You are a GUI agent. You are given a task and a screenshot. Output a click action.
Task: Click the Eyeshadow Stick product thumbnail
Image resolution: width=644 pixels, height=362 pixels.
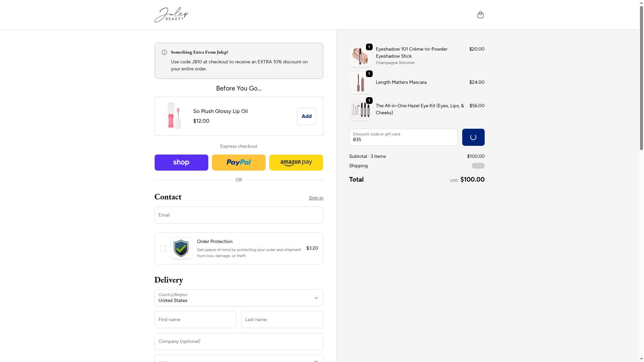(360, 56)
